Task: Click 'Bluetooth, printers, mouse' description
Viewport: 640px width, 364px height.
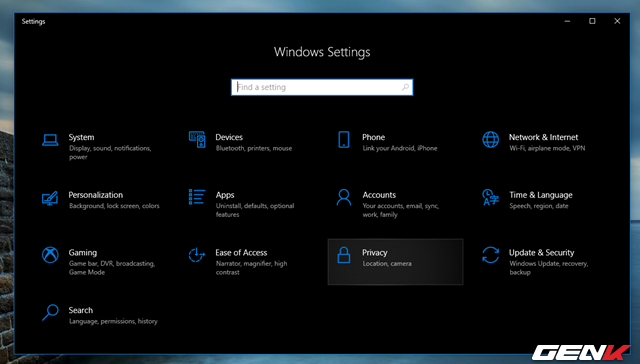Action: coord(254,148)
